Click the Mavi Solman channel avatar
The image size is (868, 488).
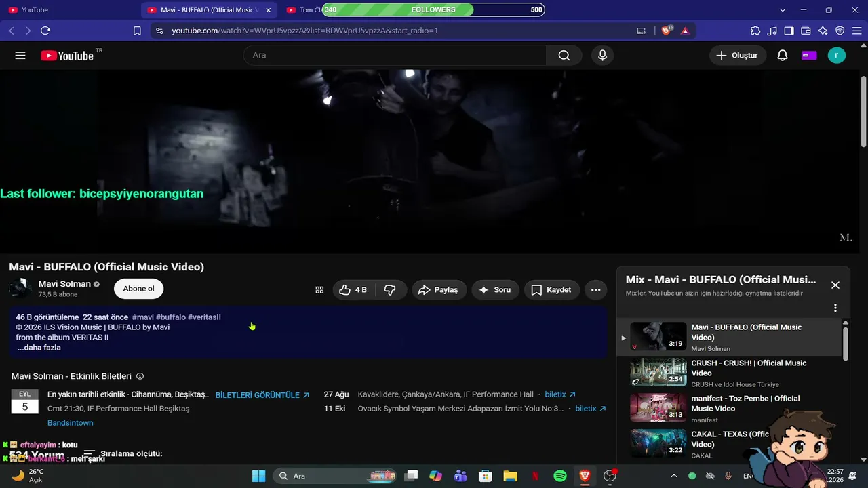[20, 289]
